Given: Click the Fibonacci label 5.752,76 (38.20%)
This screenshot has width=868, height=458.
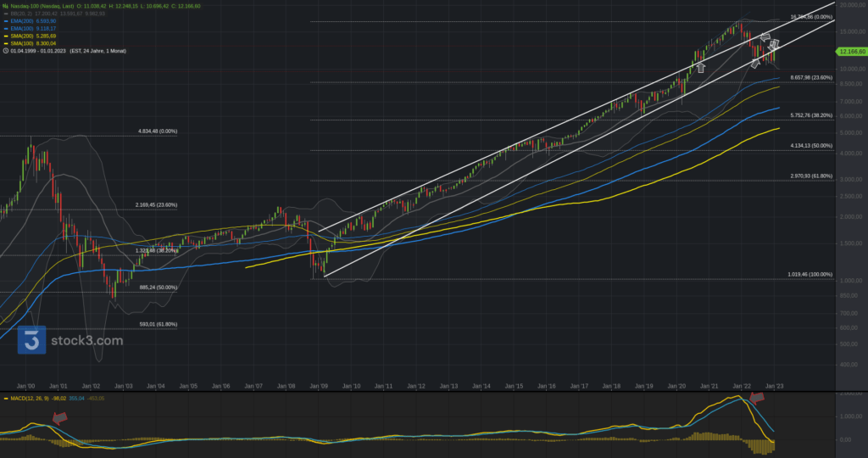Looking at the screenshot, I should (811, 115).
